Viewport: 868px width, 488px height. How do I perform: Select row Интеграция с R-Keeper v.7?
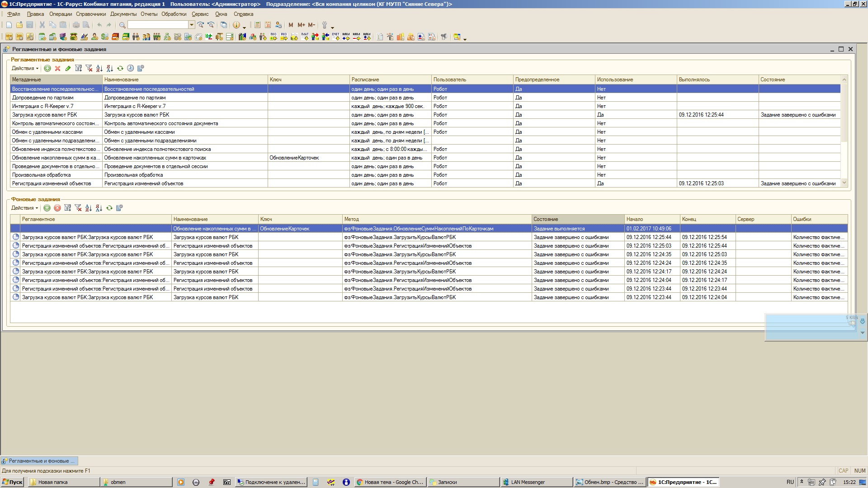coord(425,106)
